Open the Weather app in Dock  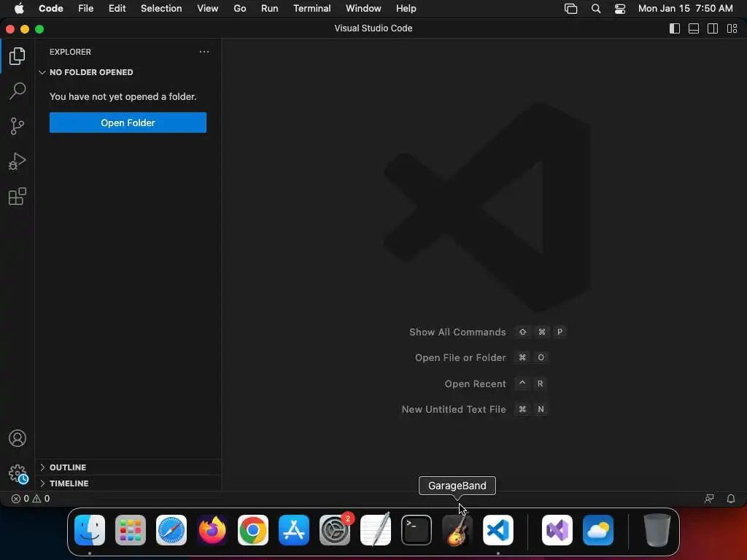coord(598,530)
